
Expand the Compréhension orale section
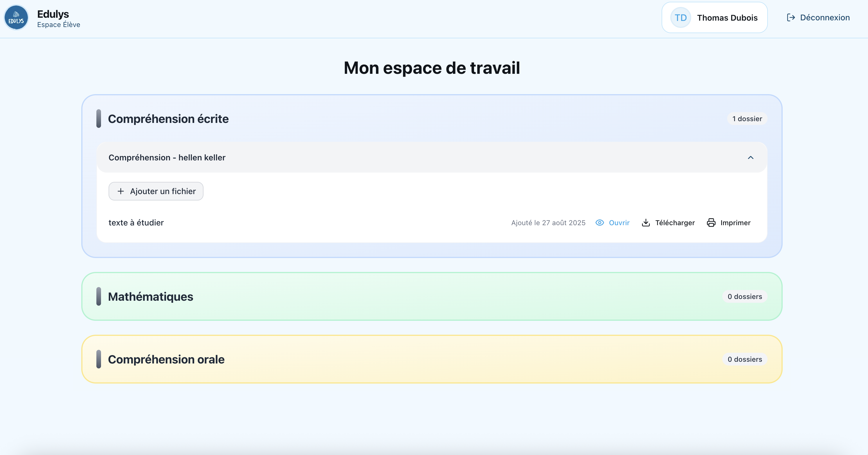click(166, 359)
